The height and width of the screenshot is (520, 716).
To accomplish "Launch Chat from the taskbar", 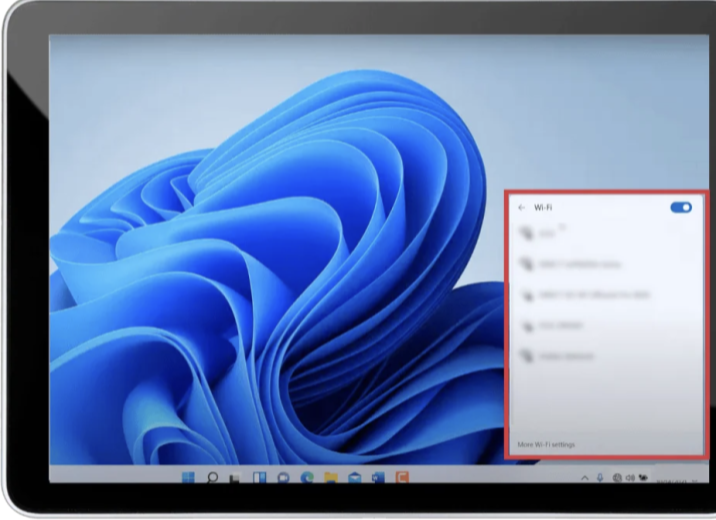I will pyautogui.click(x=284, y=478).
